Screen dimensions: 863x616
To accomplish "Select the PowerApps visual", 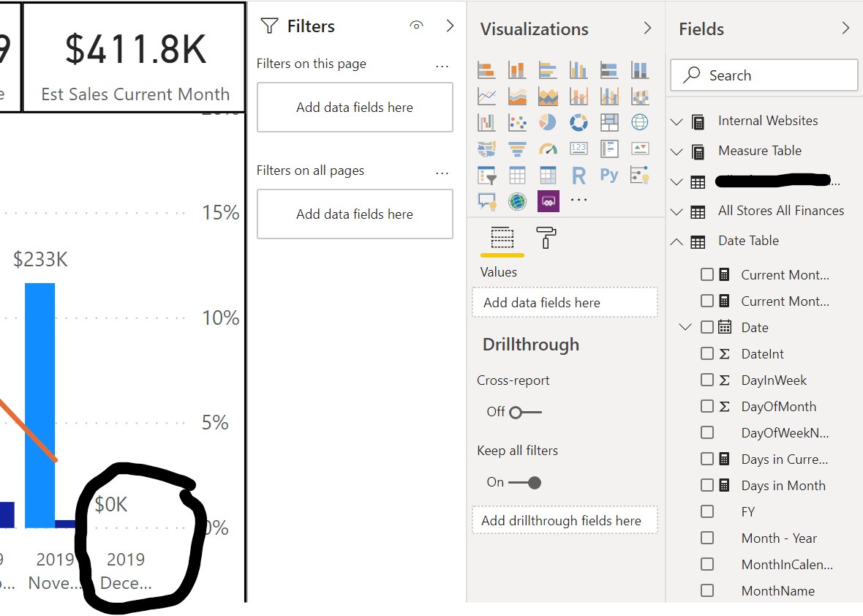I will pyautogui.click(x=549, y=201).
